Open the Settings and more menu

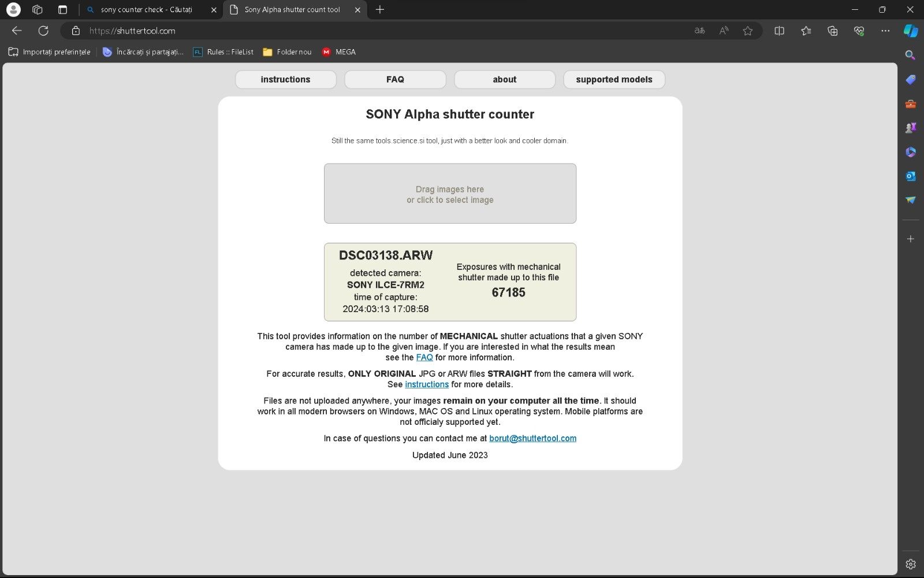[885, 31]
